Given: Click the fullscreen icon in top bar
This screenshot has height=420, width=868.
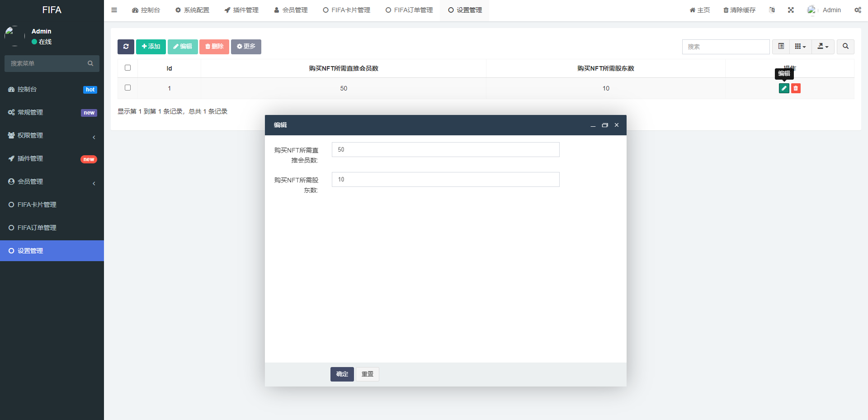Looking at the screenshot, I should pyautogui.click(x=791, y=10).
